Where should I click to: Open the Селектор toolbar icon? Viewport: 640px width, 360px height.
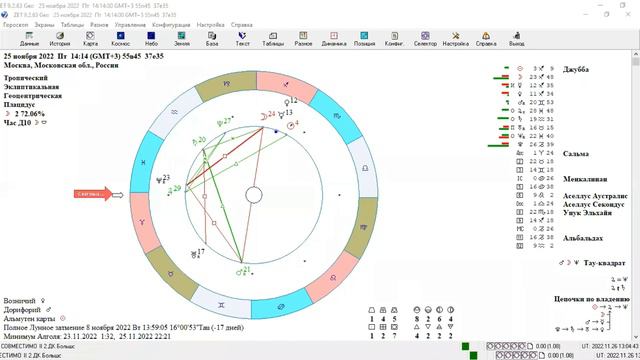pyautogui.click(x=425, y=39)
